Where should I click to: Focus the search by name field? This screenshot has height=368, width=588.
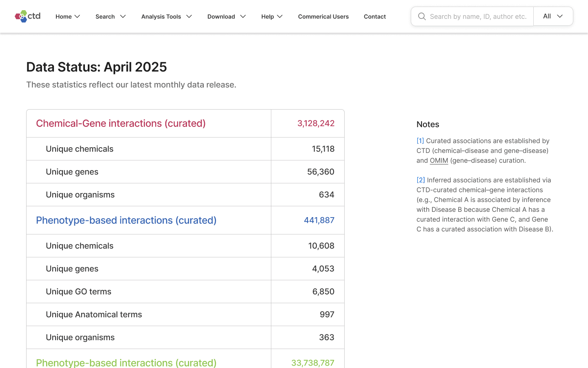pyautogui.click(x=478, y=16)
